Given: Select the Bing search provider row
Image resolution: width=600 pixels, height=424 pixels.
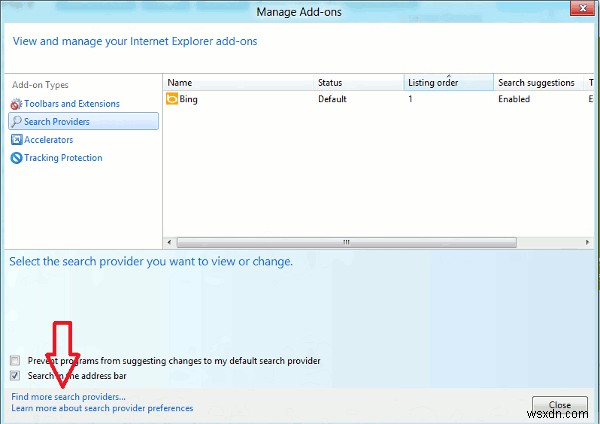Looking at the screenshot, I should pos(379,99).
